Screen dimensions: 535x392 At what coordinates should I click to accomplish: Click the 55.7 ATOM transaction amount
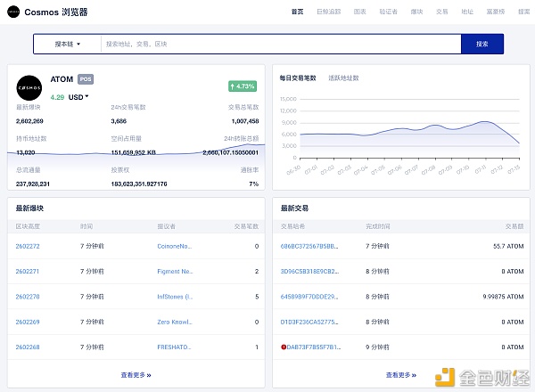508,246
